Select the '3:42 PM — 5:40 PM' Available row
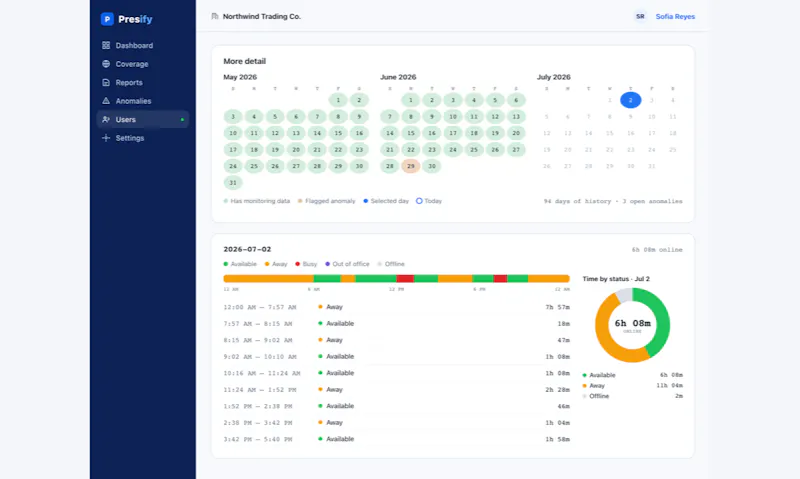This screenshot has width=800, height=479. coord(396,439)
